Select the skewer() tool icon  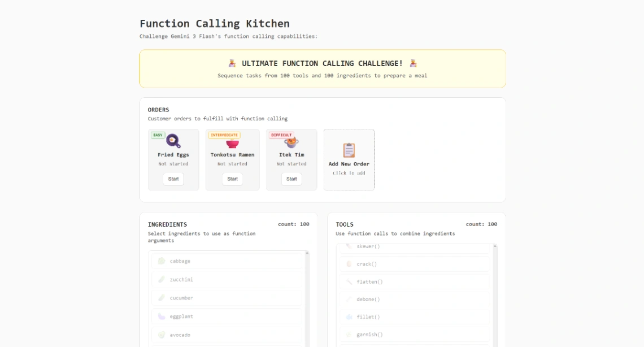point(349,246)
